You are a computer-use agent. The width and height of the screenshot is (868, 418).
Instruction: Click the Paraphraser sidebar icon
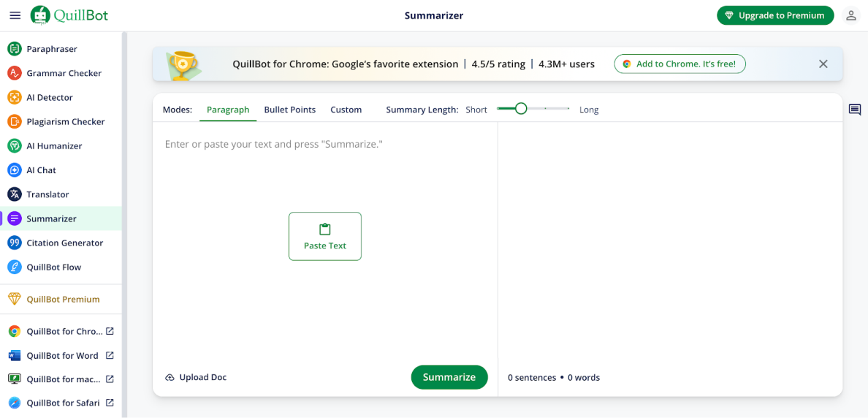[x=15, y=49]
